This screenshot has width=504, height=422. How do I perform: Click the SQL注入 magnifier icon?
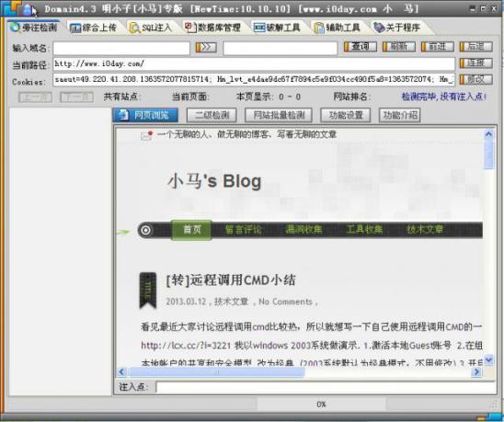coord(134,28)
